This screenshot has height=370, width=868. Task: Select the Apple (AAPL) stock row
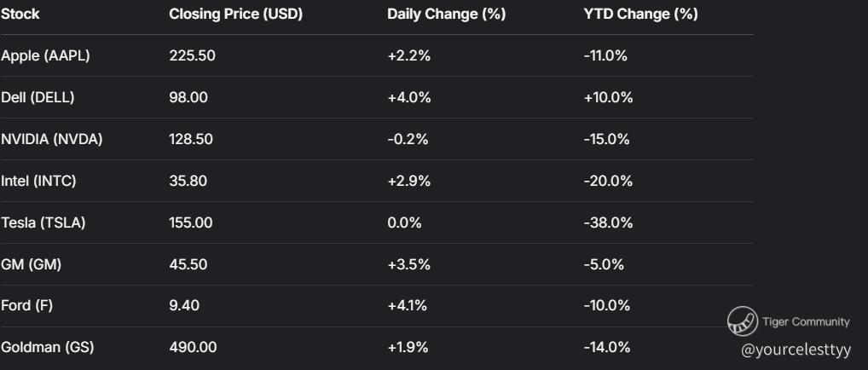pos(45,56)
